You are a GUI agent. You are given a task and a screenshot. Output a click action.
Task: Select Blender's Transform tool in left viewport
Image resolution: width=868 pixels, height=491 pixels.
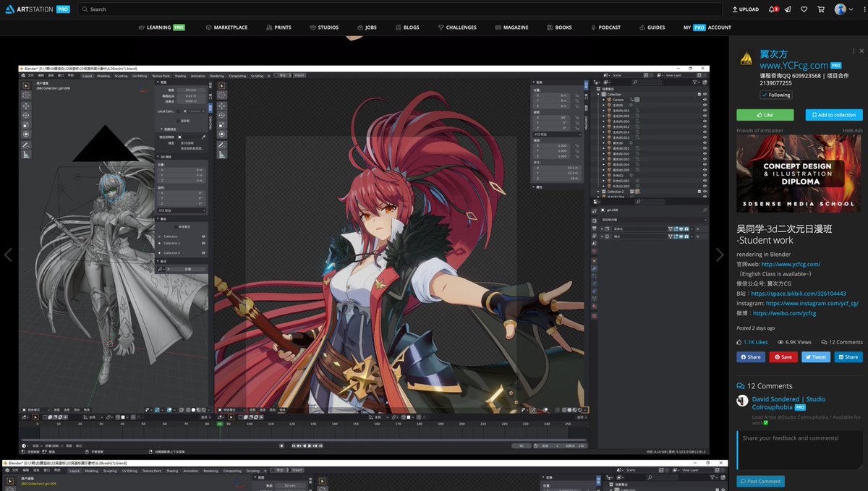click(26, 134)
